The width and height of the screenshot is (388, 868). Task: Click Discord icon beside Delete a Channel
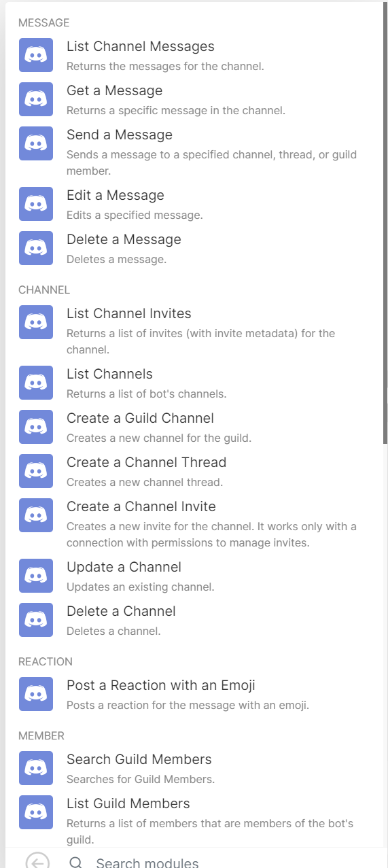click(x=36, y=620)
